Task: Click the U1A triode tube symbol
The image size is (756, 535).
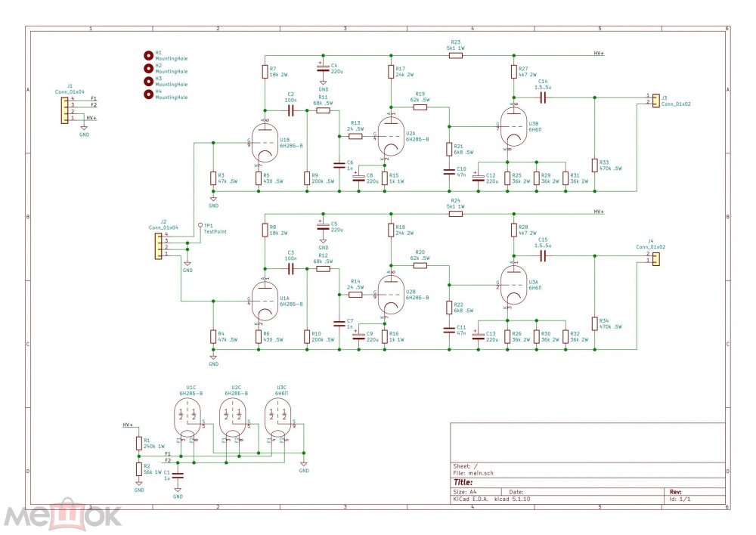Action: tap(263, 301)
